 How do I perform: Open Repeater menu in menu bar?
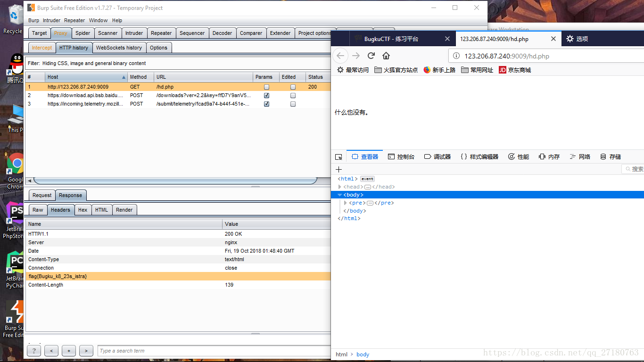coord(74,20)
